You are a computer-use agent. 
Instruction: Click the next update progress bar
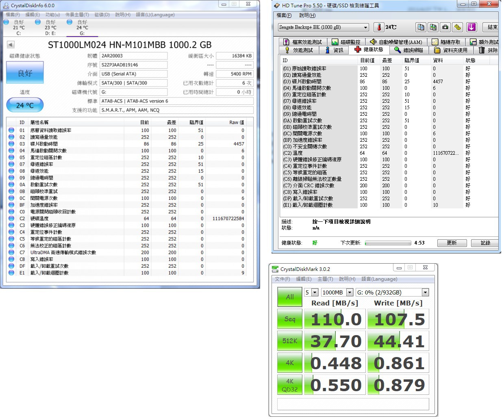coord(388,243)
